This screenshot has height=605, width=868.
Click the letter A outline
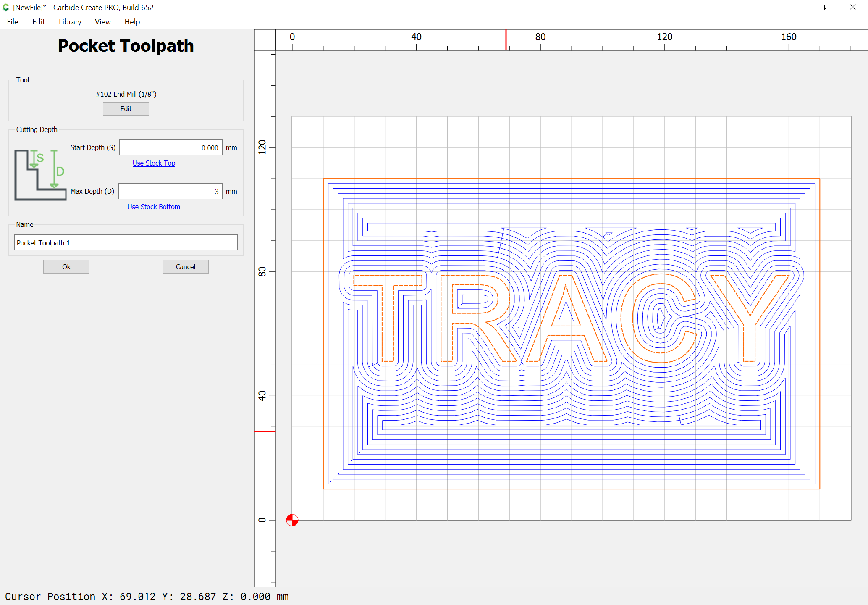(566, 318)
